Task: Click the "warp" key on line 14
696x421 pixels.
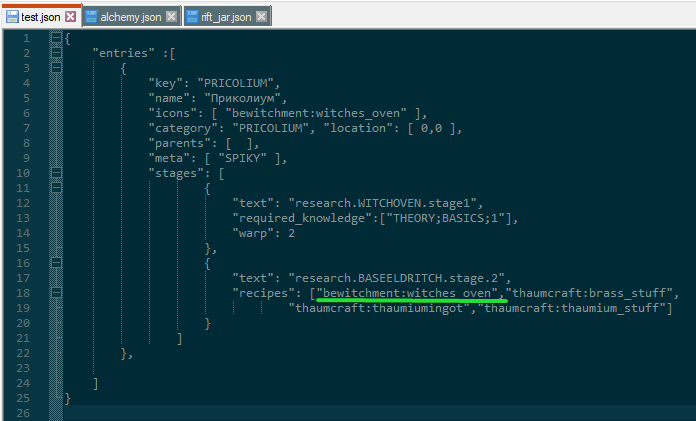Action: (x=253, y=233)
